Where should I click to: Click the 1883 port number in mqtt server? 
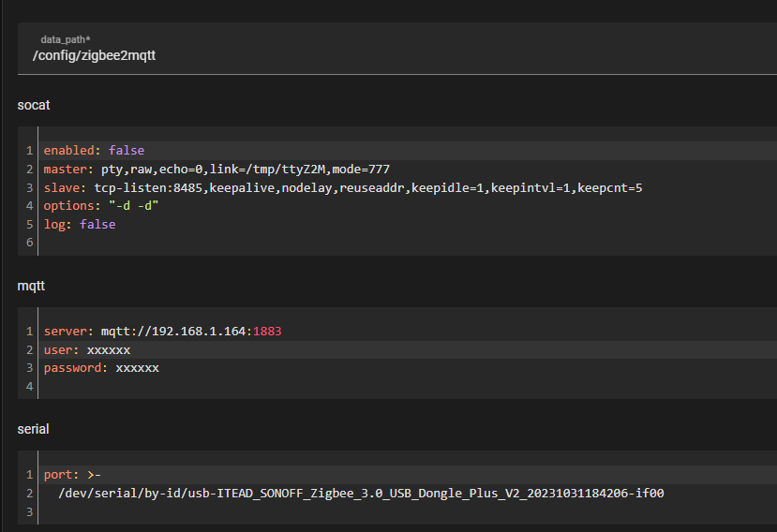(267, 332)
